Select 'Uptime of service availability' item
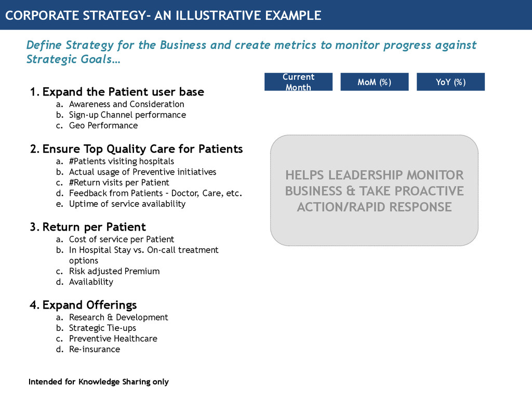Screen dimensions: 532x399 [x=127, y=204]
